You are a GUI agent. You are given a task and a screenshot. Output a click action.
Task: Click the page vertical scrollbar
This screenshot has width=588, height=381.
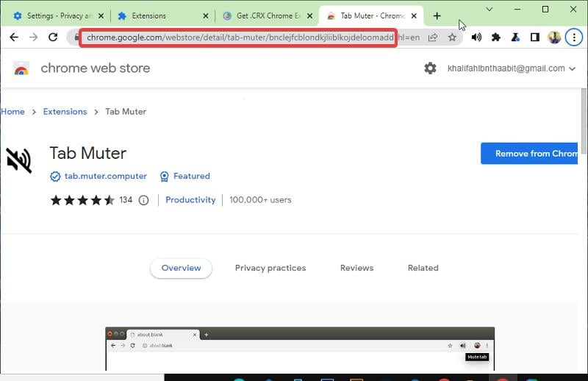[x=584, y=121]
